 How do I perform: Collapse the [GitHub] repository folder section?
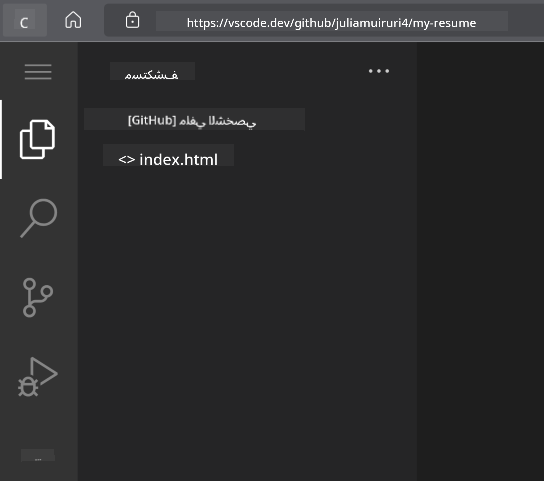tap(194, 119)
